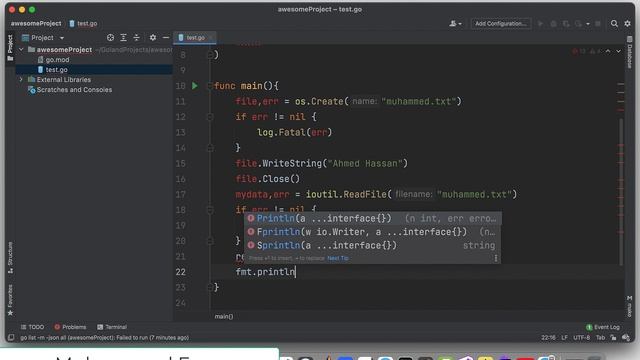Hide the Project panel with minus icon

(x=166, y=38)
